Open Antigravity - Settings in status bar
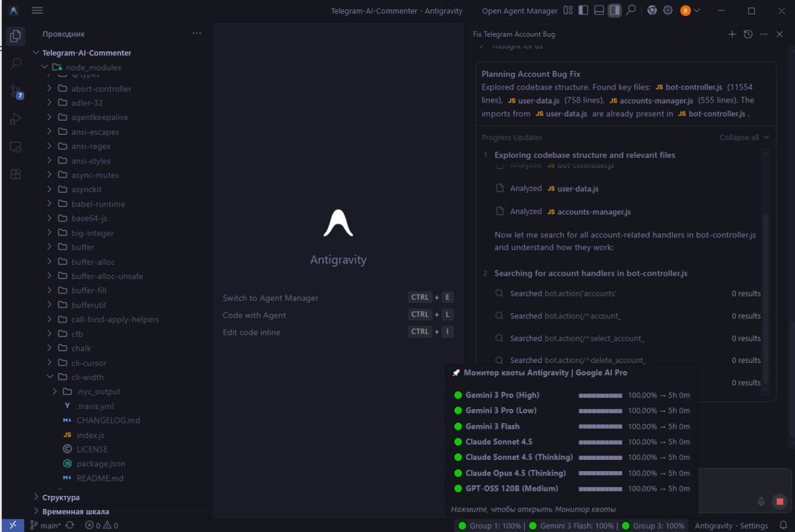The width and height of the screenshot is (795, 532). point(731,526)
